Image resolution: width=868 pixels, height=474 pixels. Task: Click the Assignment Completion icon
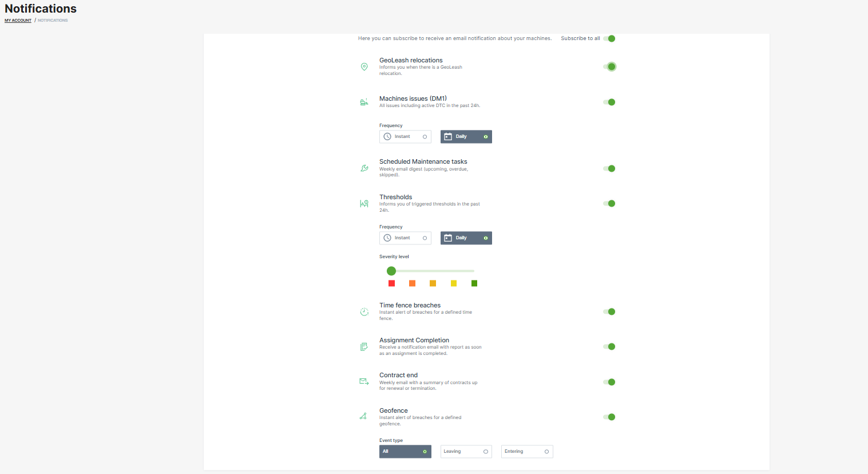click(364, 347)
